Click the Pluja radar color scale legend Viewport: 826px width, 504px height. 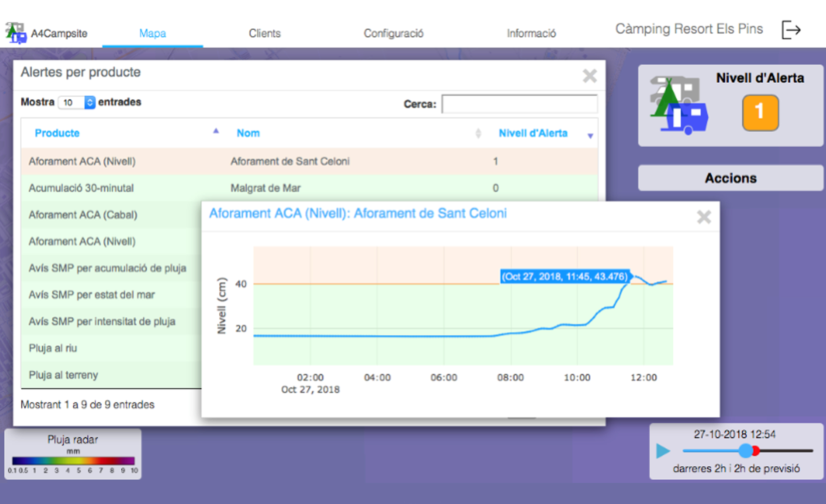(x=73, y=461)
